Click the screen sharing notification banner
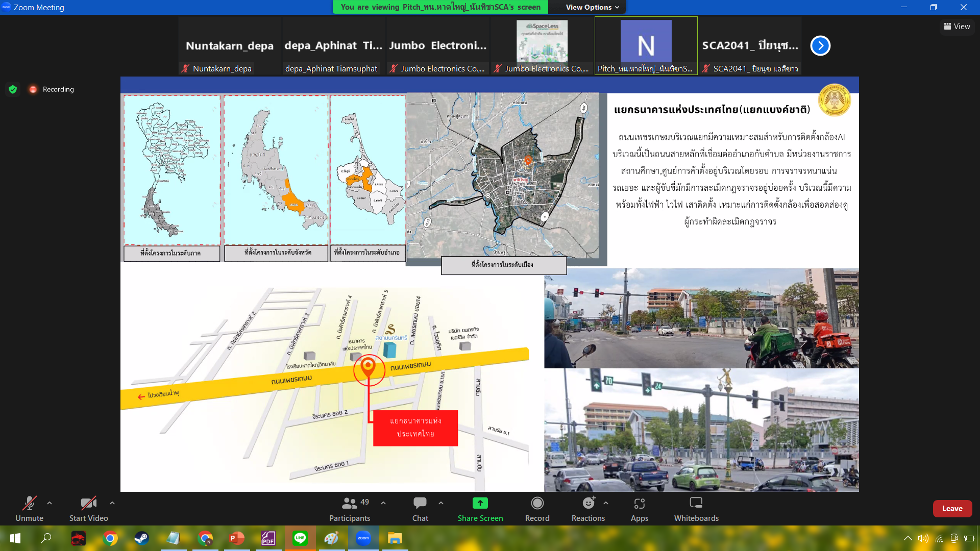This screenshot has width=980, height=551. [440, 7]
